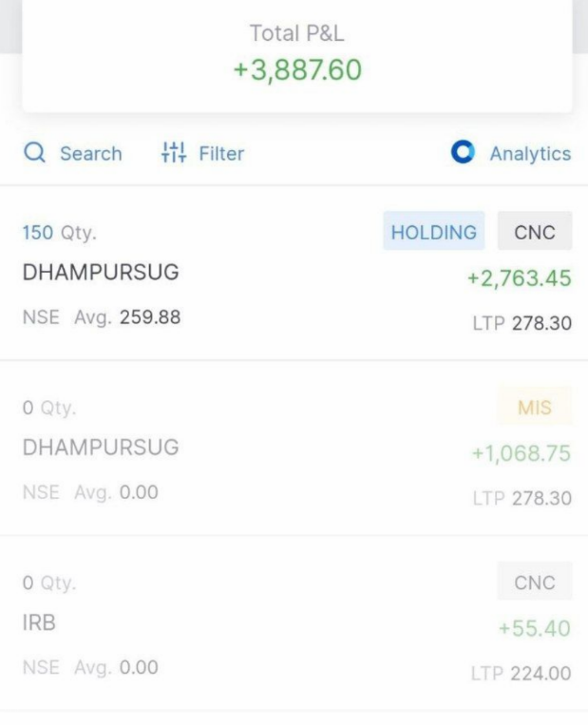Click the Total P&L value +3,887.60

[297, 70]
